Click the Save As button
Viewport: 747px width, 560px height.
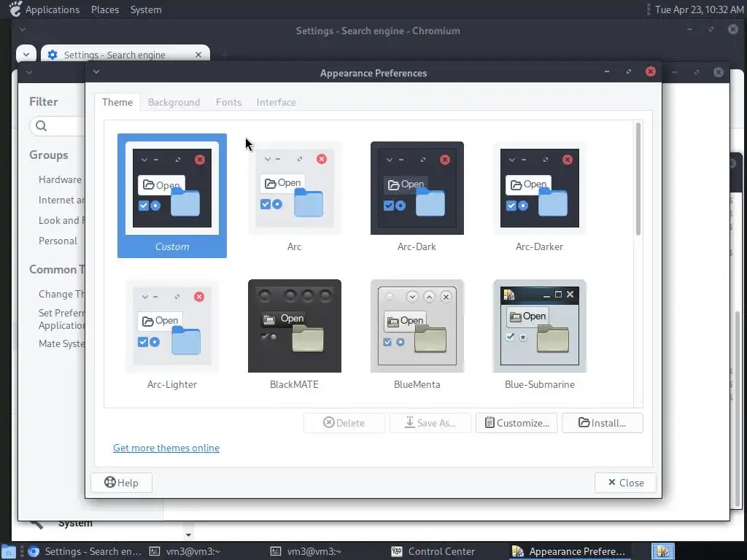pos(430,423)
